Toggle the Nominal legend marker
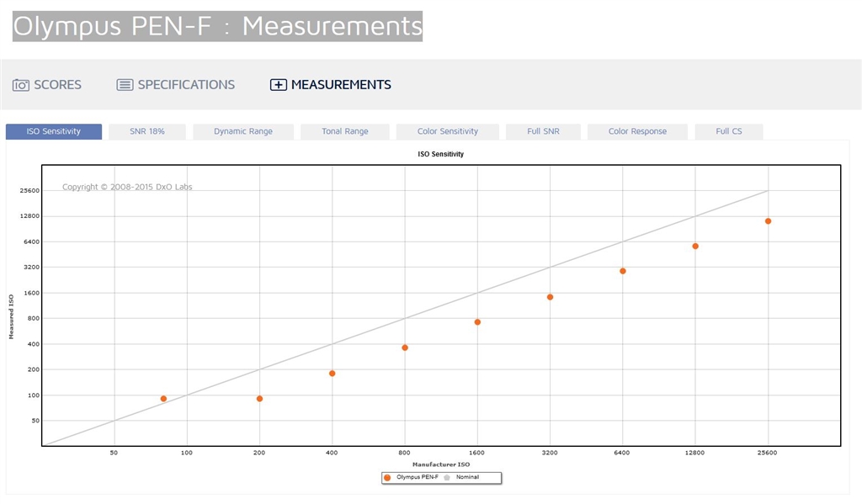The height and width of the screenshot is (504, 862). (x=447, y=478)
